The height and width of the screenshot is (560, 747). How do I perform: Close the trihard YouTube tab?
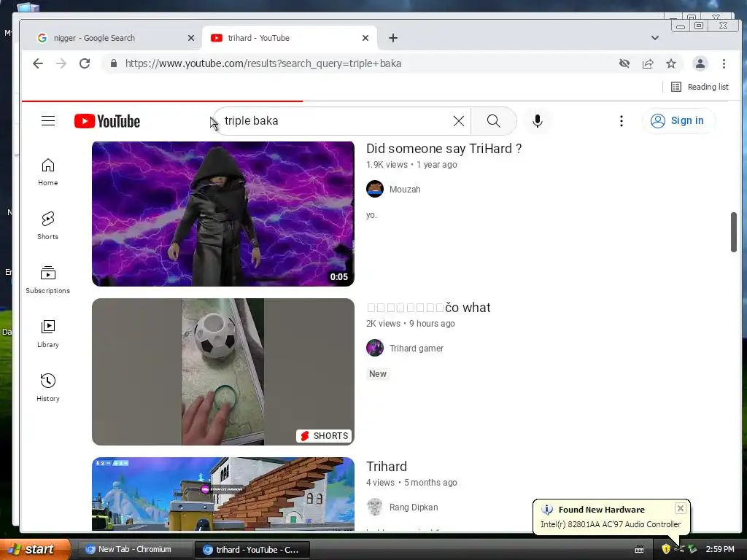pos(365,38)
